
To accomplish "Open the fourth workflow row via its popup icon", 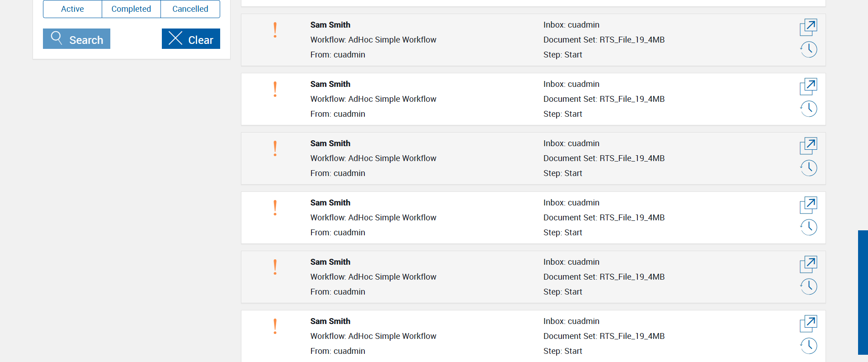I will click(808, 205).
